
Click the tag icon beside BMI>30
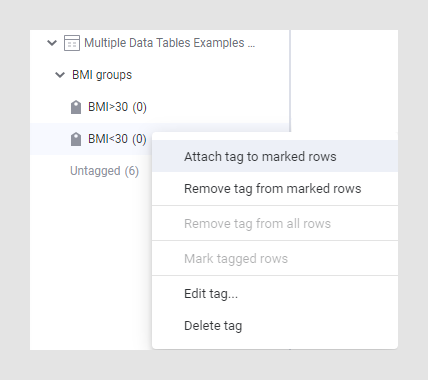click(x=76, y=107)
